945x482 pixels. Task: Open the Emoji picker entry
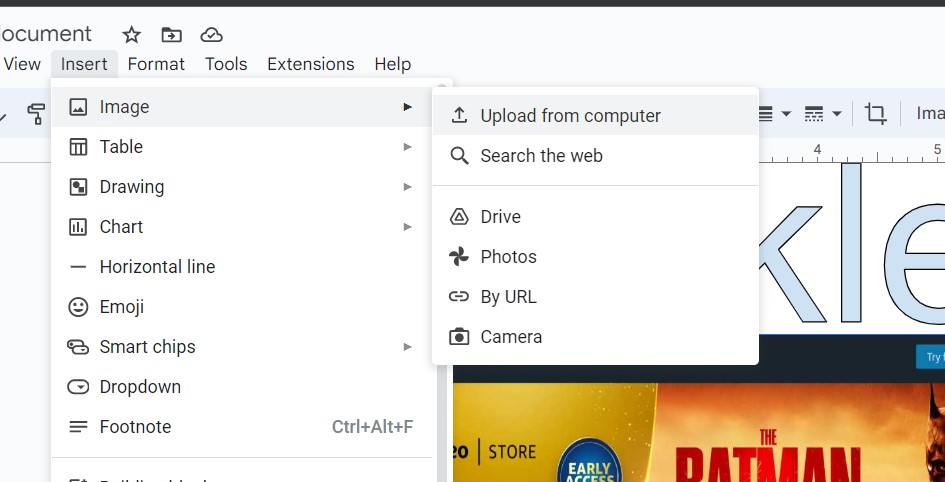241,307
